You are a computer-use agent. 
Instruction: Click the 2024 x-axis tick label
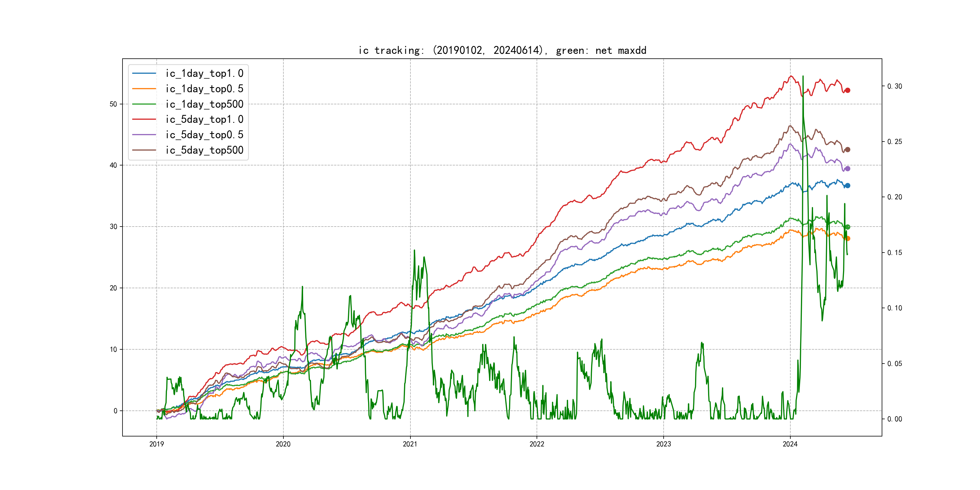pyautogui.click(x=790, y=444)
